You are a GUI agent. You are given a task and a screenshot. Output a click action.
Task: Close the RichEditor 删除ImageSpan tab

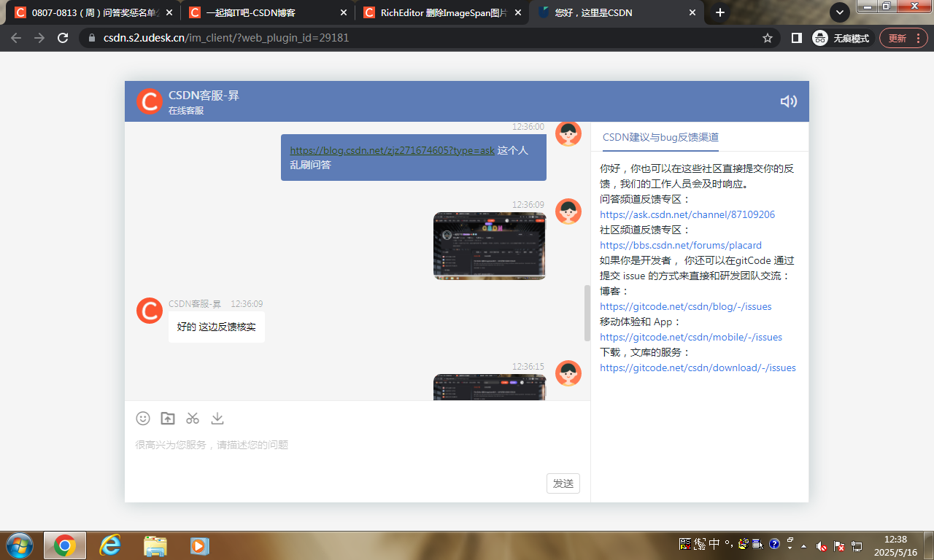517,12
